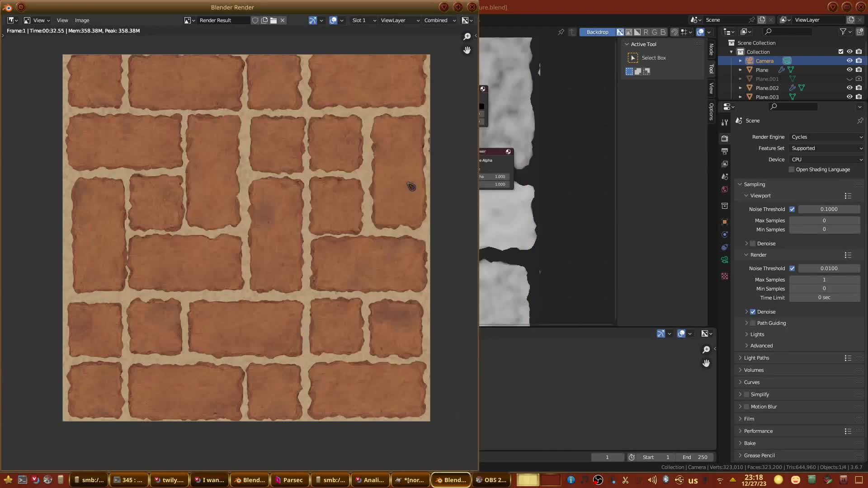This screenshot has height=488, width=868.
Task: Switch to the Node sidebar tab
Action: coord(711,49)
